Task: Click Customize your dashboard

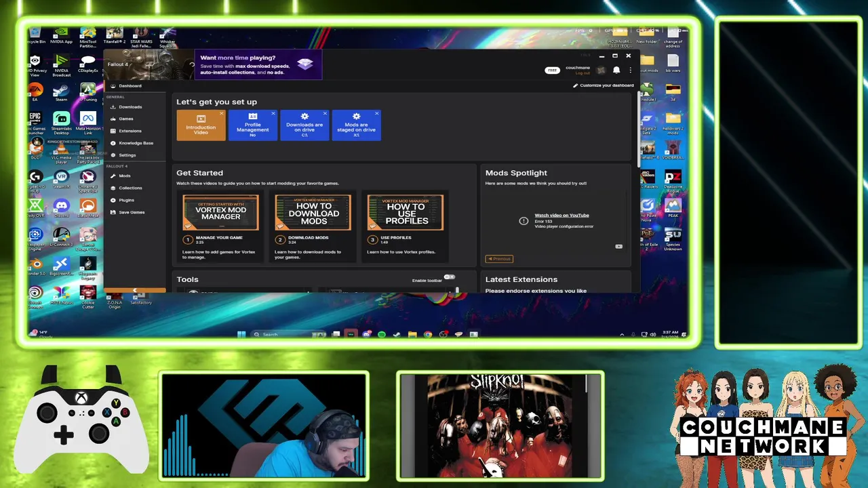Action: click(604, 86)
